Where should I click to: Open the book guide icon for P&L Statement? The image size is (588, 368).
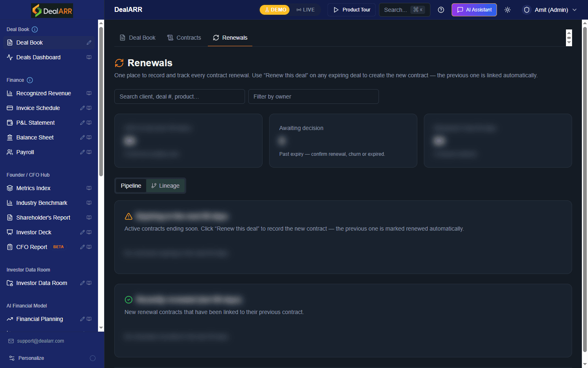tap(89, 123)
